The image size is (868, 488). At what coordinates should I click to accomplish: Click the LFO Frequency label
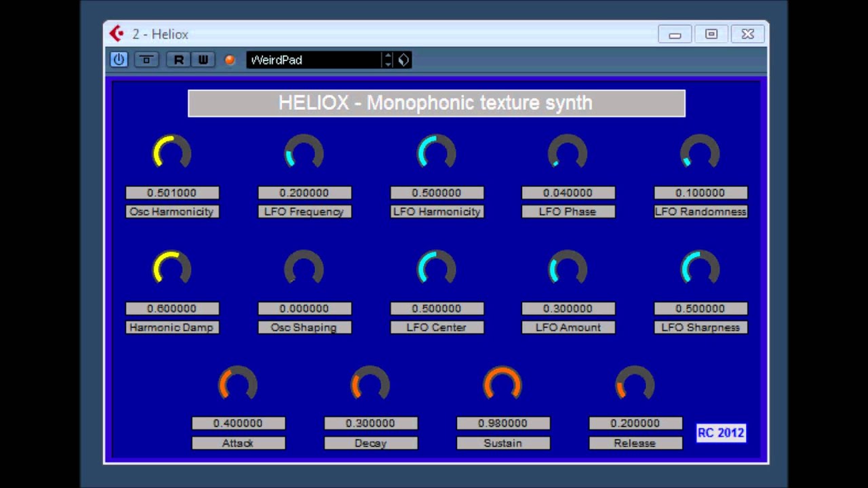click(304, 211)
